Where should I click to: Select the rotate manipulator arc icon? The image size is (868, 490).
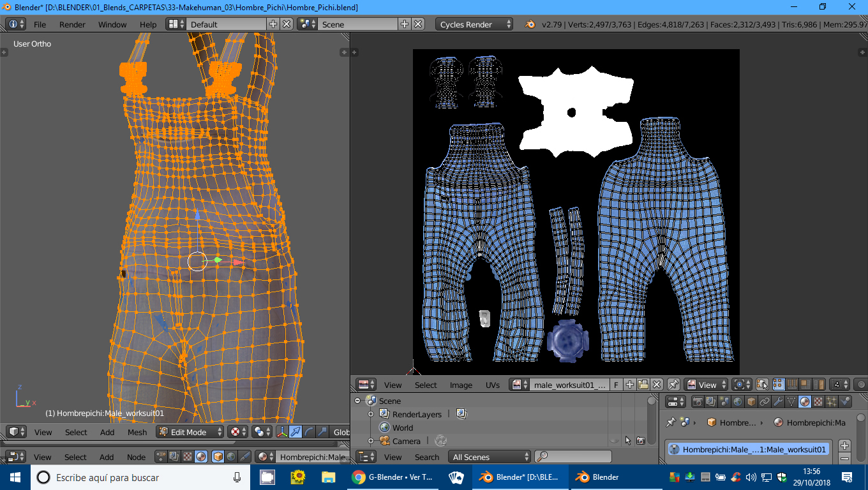point(309,432)
